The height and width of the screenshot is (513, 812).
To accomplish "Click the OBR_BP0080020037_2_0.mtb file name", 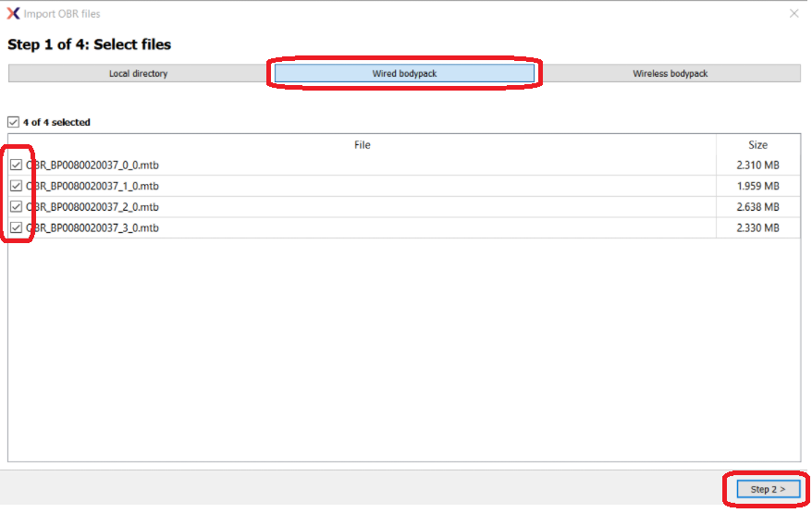I will (x=92, y=207).
